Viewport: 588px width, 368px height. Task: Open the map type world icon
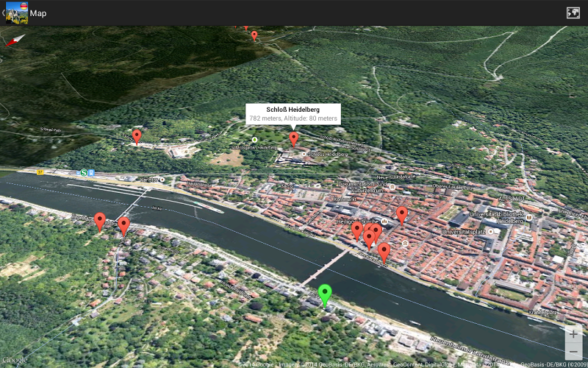coord(573,13)
